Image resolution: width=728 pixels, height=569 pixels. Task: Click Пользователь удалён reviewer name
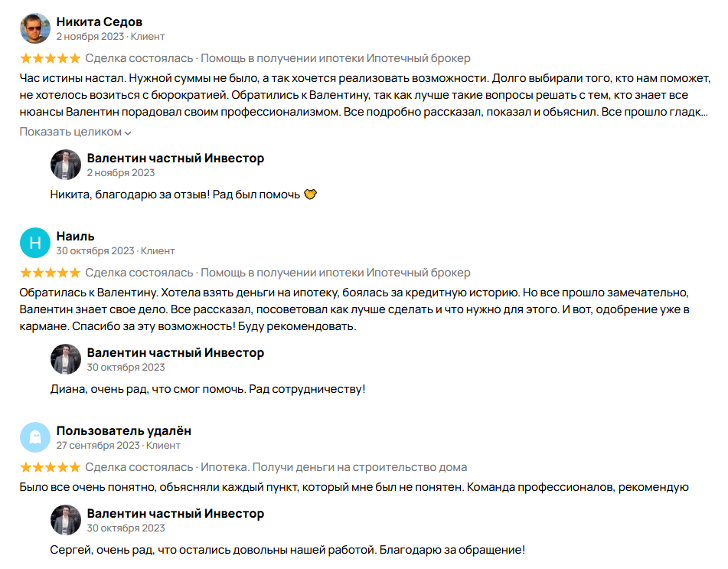(123, 430)
